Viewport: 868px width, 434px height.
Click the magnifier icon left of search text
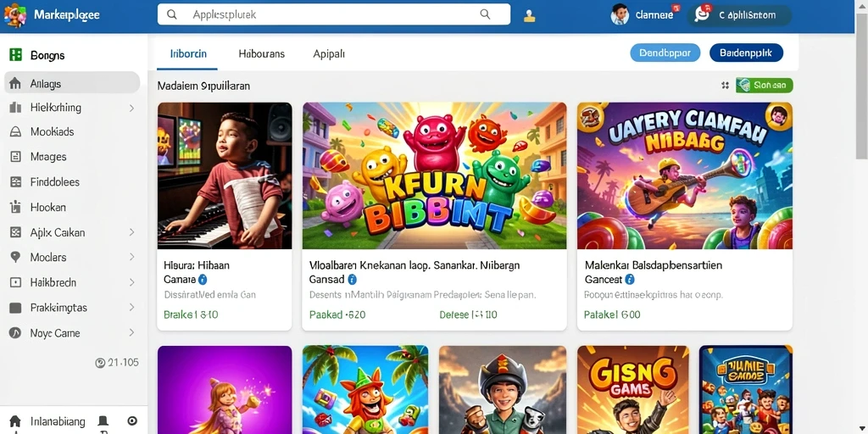click(x=171, y=15)
